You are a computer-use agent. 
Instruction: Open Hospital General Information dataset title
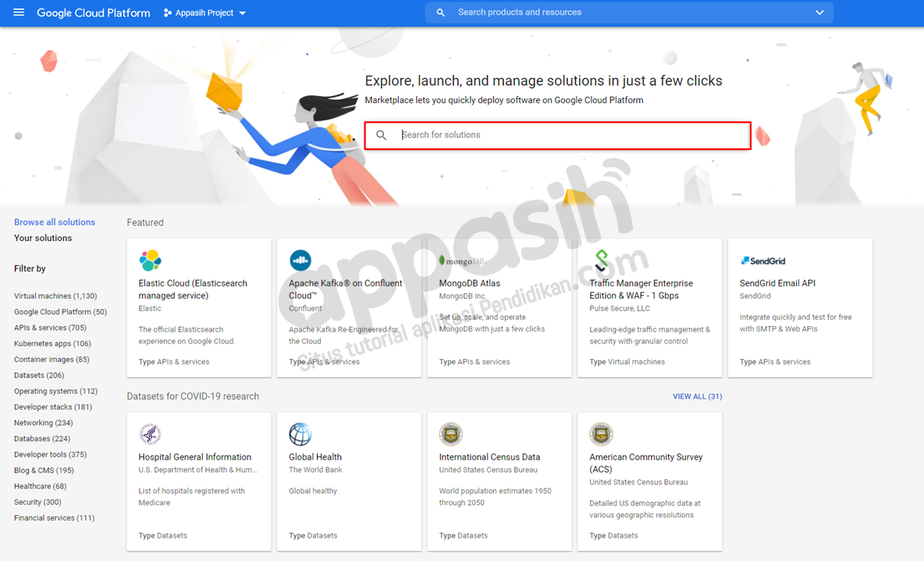pos(194,457)
